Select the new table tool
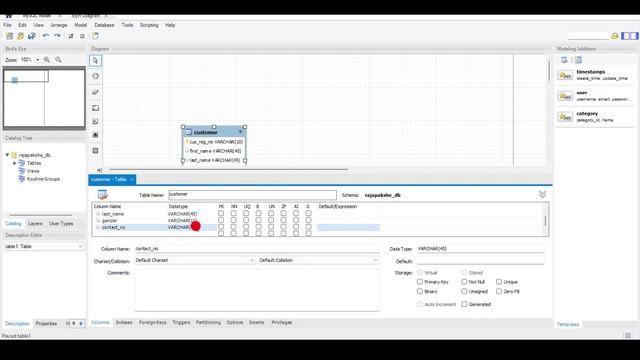 [x=96, y=151]
